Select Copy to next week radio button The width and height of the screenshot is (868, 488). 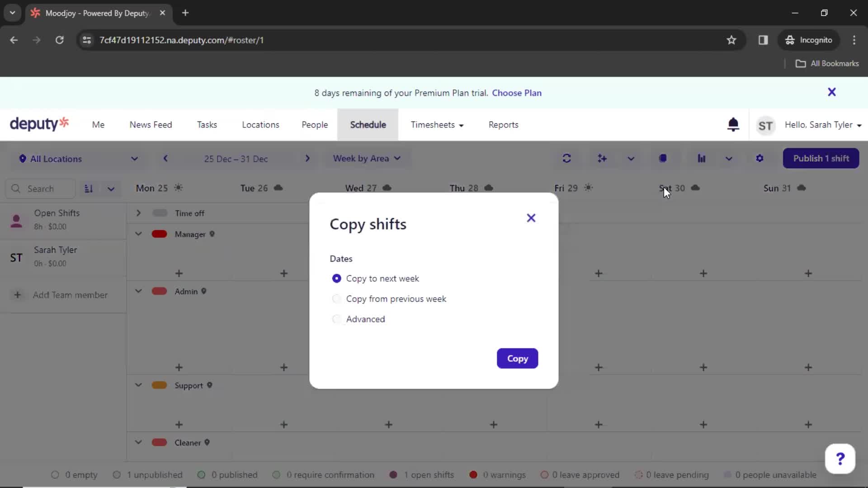tap(335, 278)
